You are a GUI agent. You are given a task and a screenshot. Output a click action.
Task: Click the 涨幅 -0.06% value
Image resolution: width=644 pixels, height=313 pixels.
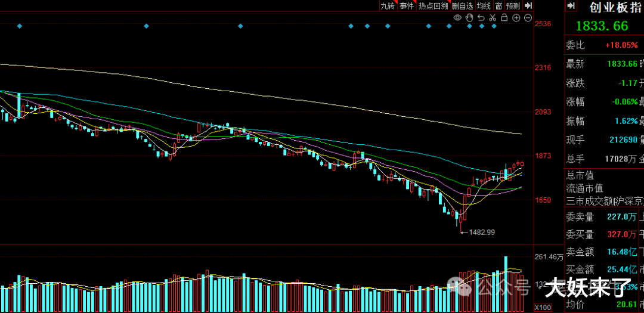624,102
